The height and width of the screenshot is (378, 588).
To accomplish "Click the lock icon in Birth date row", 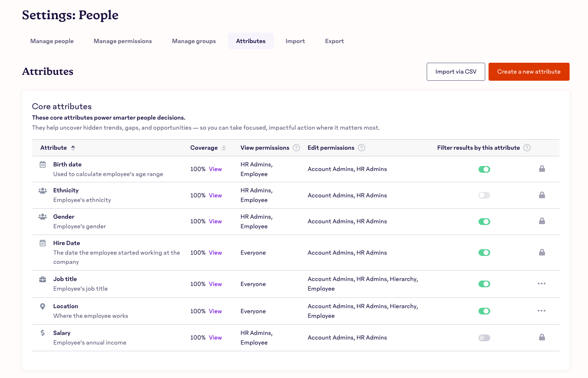I will tap(542, 169).
